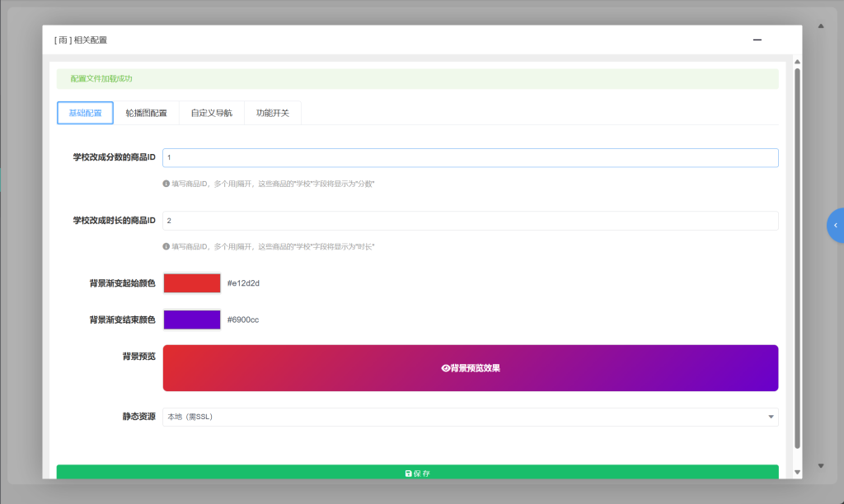Open the red 背景渐变起始颜色 color swatch
This screenshot has height=504, width=844.
coord(192,283)
